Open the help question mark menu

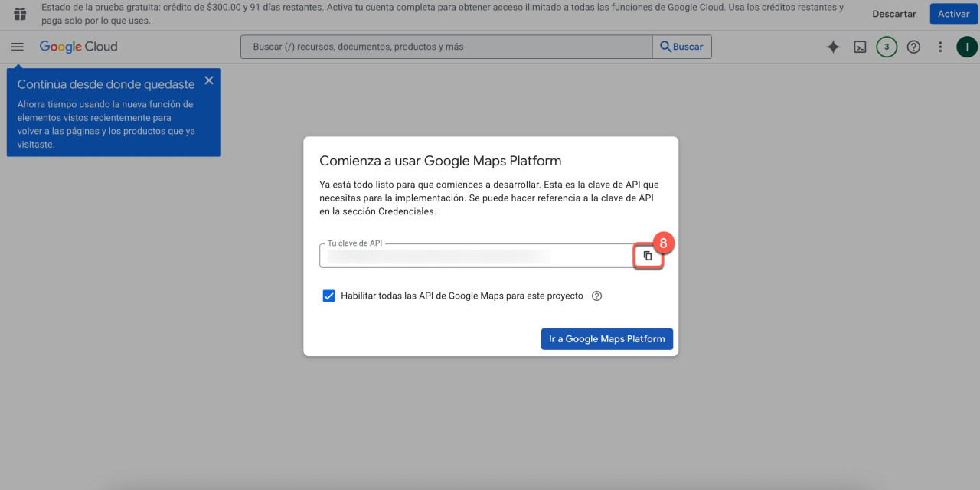tap(913, 47)
